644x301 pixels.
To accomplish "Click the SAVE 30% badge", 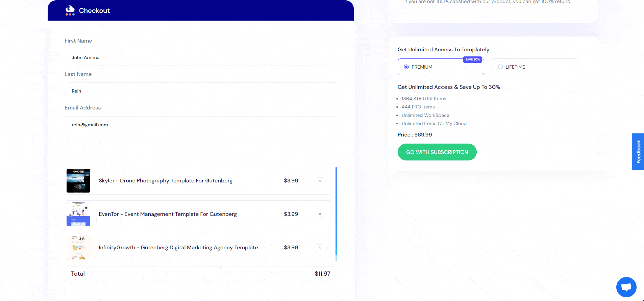I will click(472, 59).
